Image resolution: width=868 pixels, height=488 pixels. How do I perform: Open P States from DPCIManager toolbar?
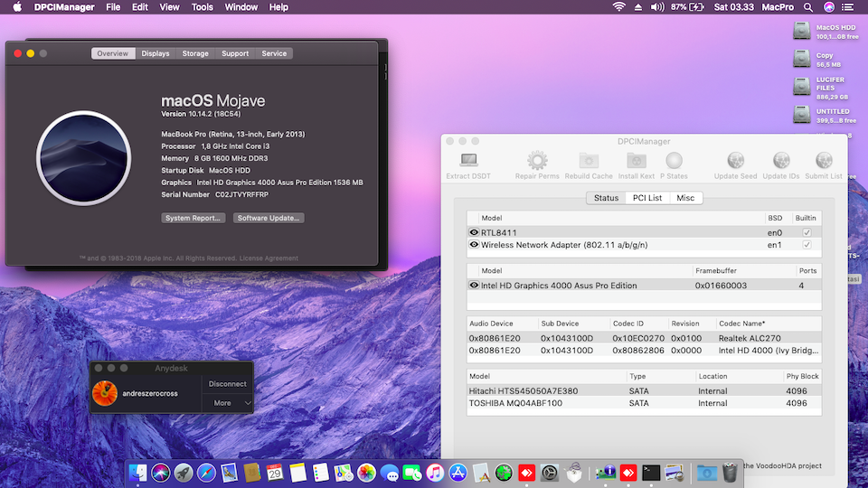coord(674,161)
